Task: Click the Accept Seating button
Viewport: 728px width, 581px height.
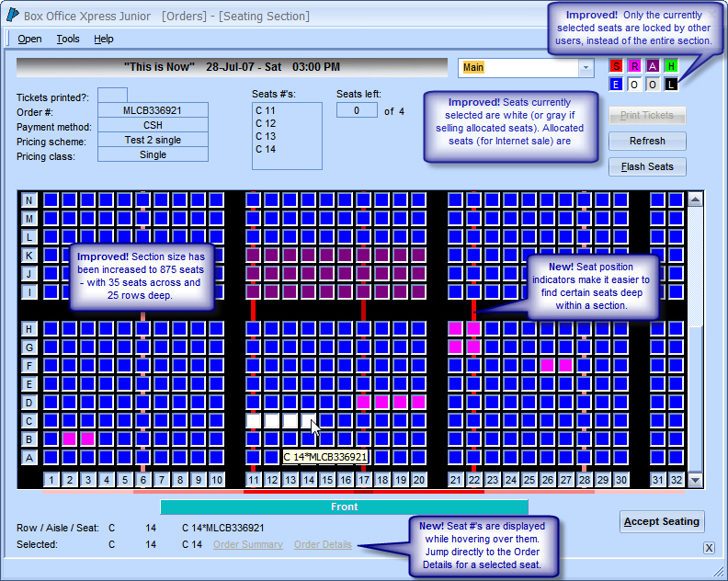Action: tap(662, 521)
